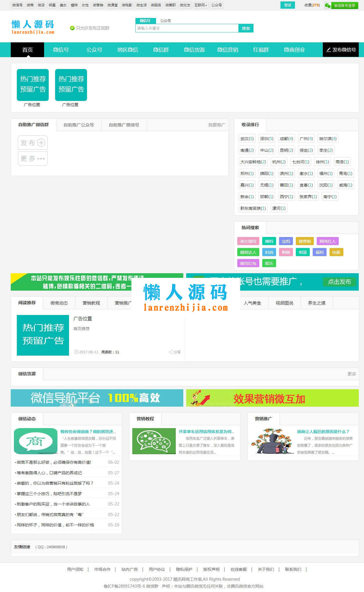Open the chat bubbles tutorial thumbnail
Screen dimensions: 364x592
[154, 441]
